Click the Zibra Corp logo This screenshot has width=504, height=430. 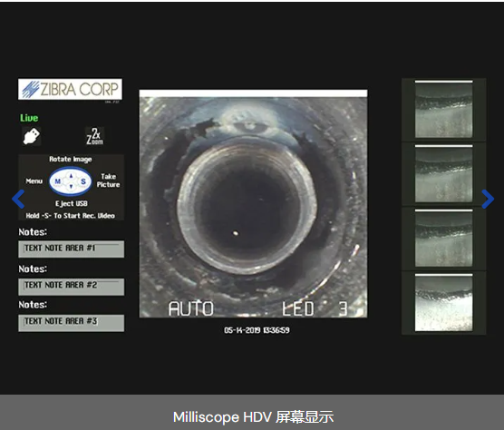click(x=70, y=90)
